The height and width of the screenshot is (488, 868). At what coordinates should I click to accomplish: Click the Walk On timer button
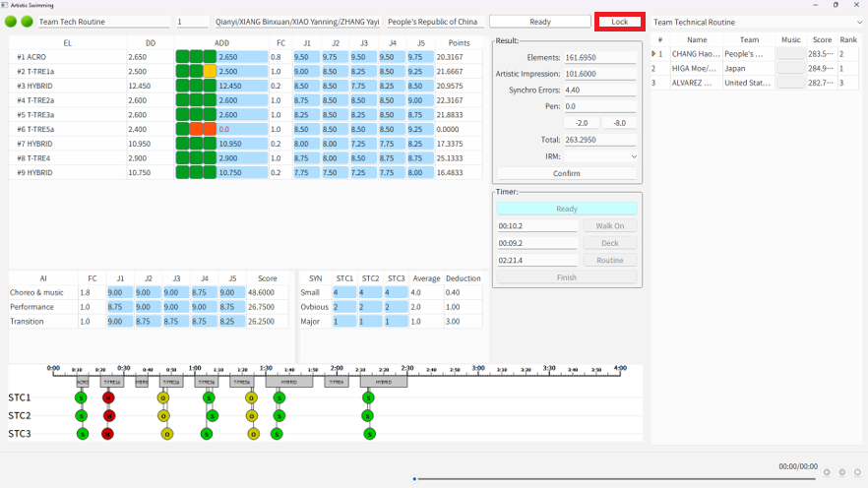pyautogui.click(x=609, y=225)
